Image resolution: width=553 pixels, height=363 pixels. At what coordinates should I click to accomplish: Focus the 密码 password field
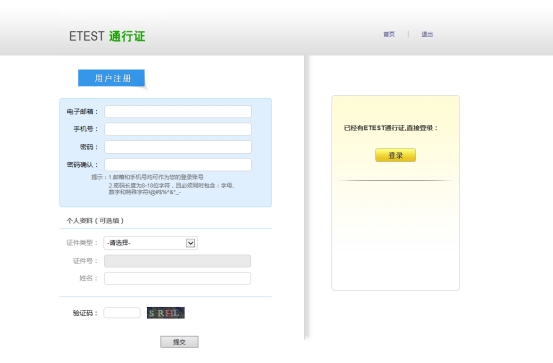tap(178, 147)
